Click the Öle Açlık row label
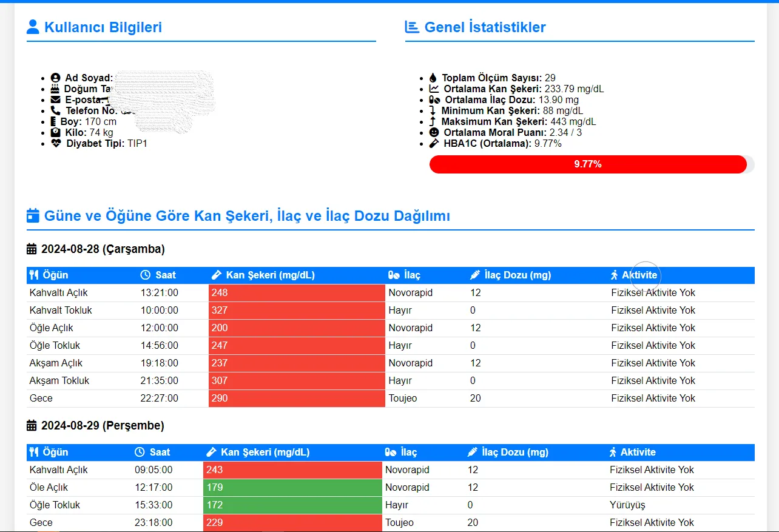 tap(49, 488)
